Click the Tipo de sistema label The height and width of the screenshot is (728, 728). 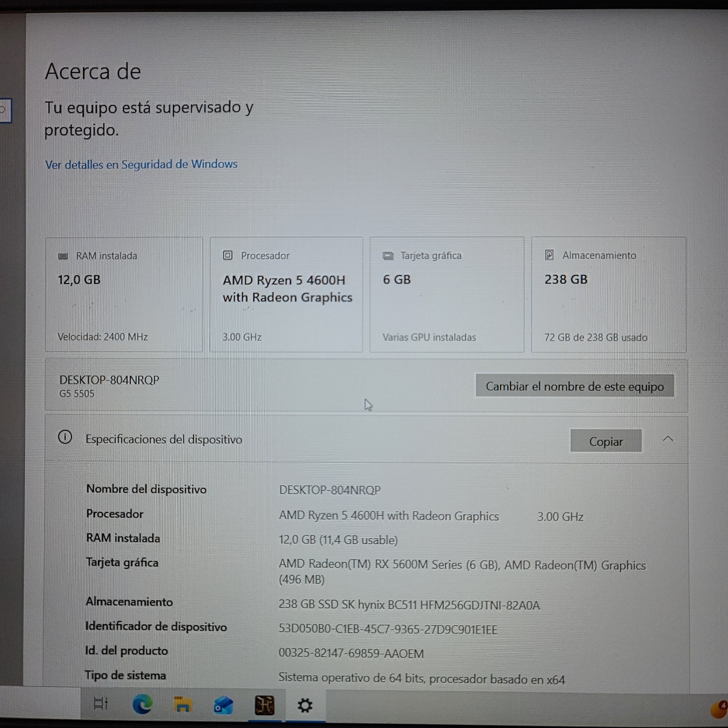pyautogui.click(x=126, y=675)
